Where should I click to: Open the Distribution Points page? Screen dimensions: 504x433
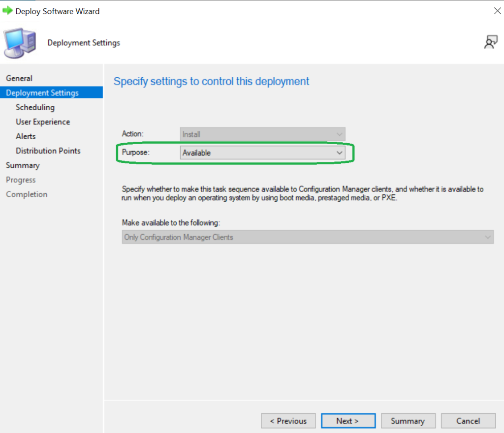[48, 151]
